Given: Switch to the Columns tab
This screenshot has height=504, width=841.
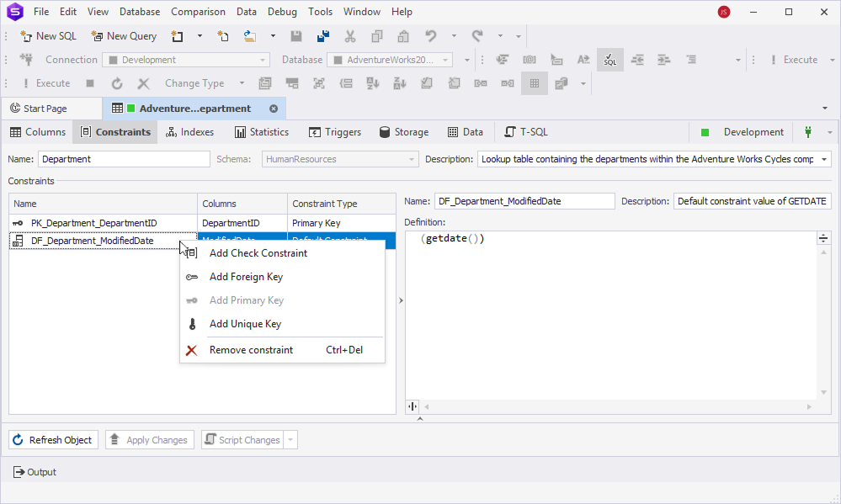Looking at the screenshot, I should (38, 132).
